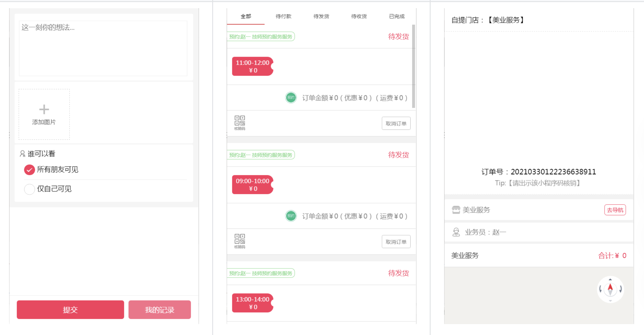The height and width of the screenshot is (335, 644).
Task: Click green 预约 badge in first order
Action: tap(291, 97)
